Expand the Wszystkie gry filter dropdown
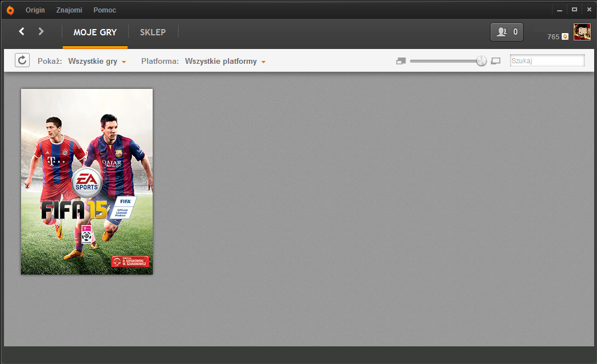Screen dimensions: 597x364 tap(97, 62)
